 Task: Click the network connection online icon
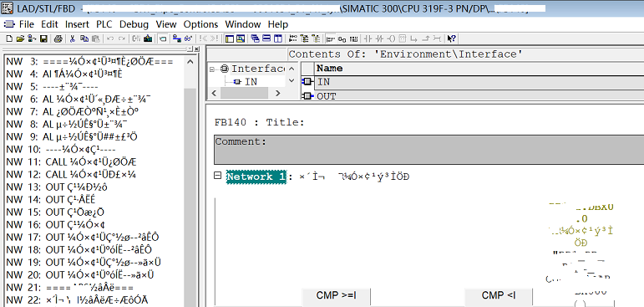click(176, 38)
